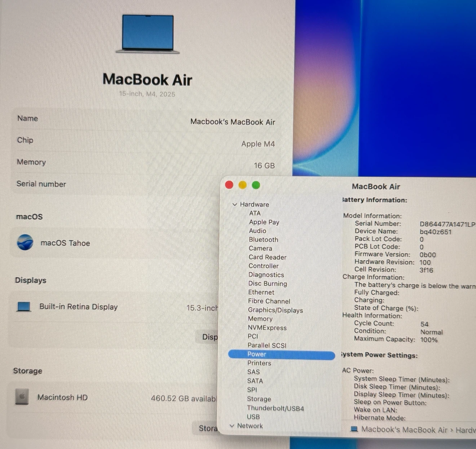The height and width of the screenshot is (449, 476).
Task: Select Thunderbolt/USB4 in the sidebar
Action: click(x=275, y=408)
